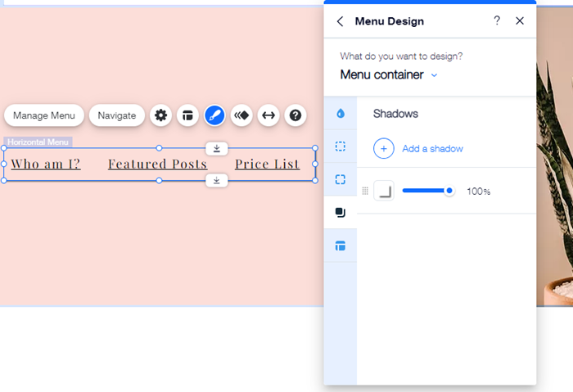This screenshot has height=392, width=573.
Task: Click the top download-arrow handle on menu
Action: (217, 148)
